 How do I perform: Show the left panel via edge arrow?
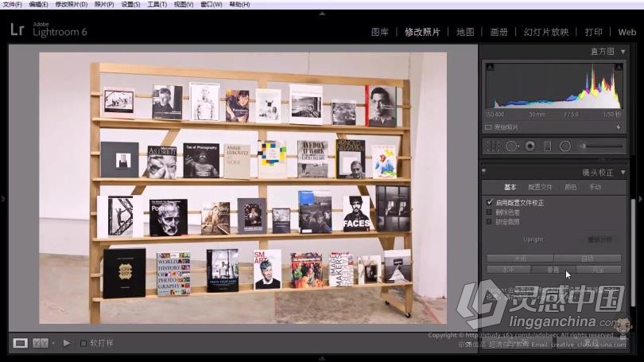point(3,199)
